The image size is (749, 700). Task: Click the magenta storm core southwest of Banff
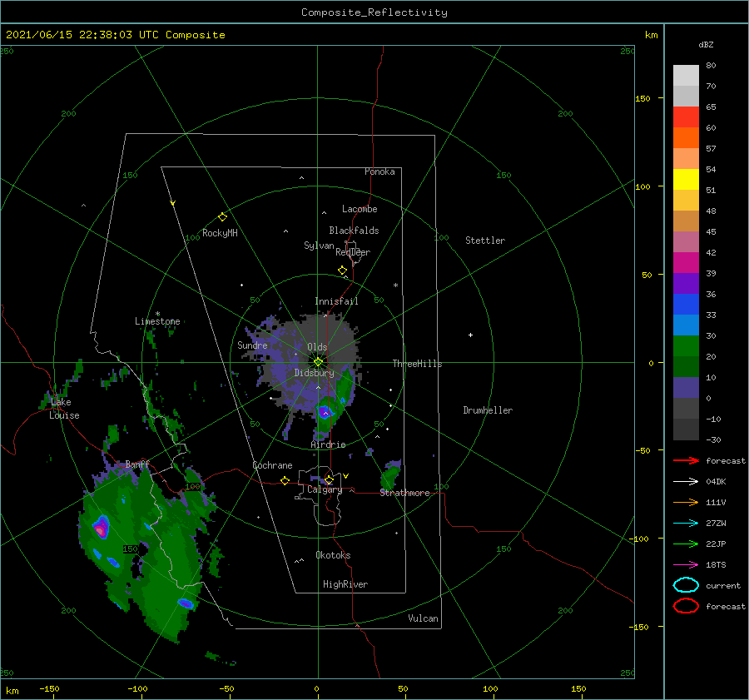101,527
